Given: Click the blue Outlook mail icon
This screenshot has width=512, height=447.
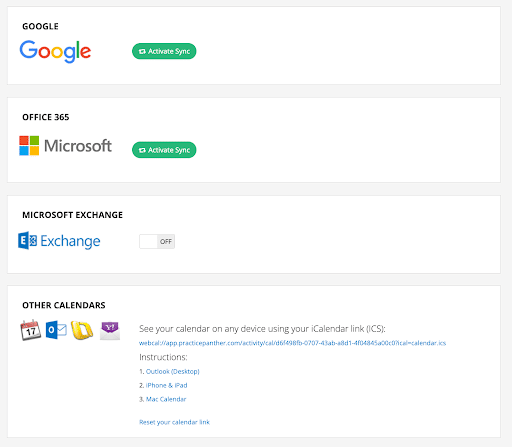Looking at the screenshot, I should [x=56, y=330].
